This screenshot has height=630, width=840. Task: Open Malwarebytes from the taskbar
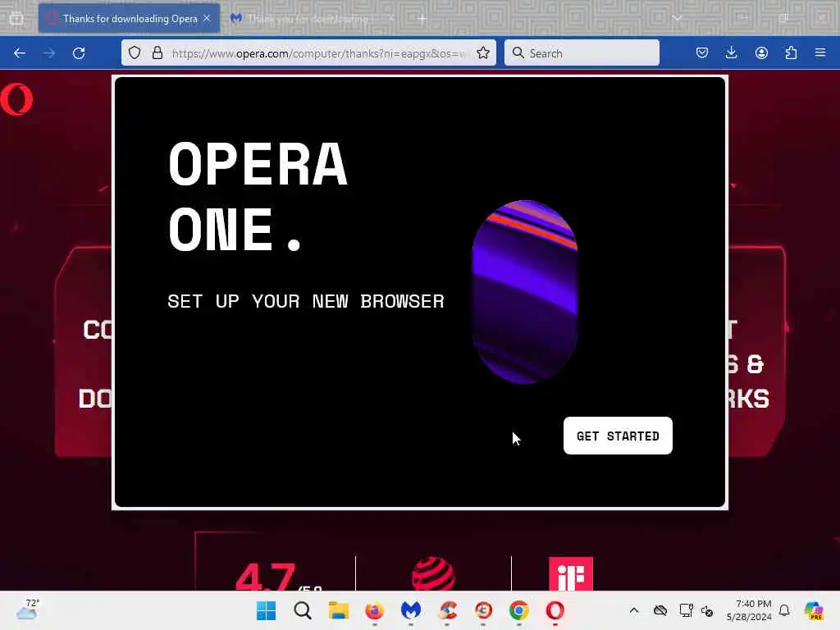[x=411, y=610]
